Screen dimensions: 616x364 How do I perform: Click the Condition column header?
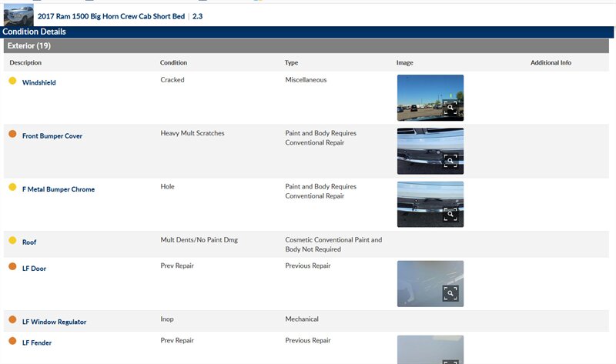click(x=173, y=63)
